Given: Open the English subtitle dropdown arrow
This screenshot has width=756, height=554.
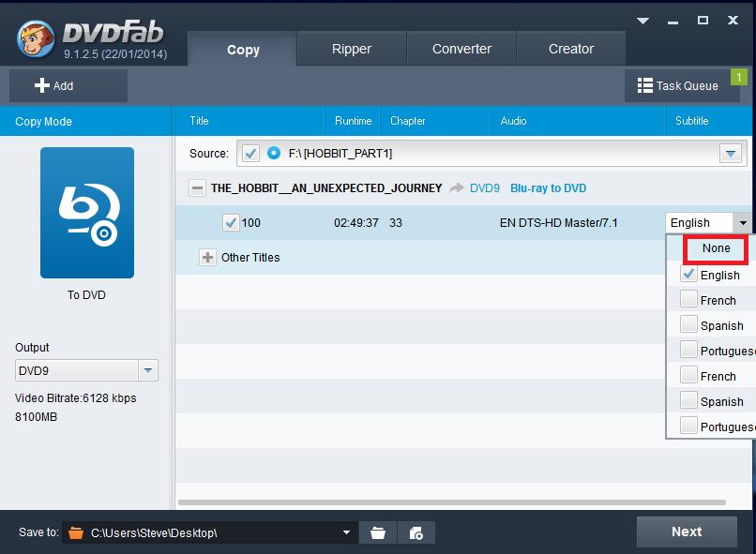Looking at the screenshot, I should click(x=743, y=222).
